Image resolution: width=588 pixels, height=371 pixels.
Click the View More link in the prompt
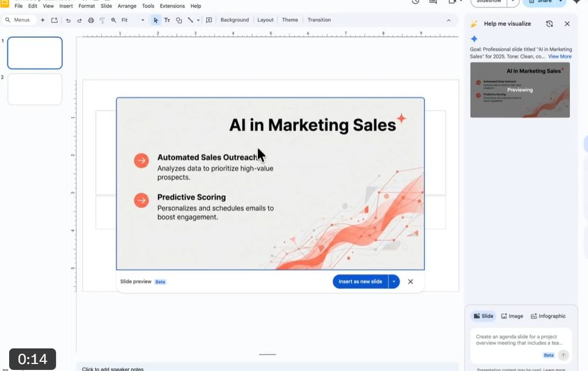559,56
